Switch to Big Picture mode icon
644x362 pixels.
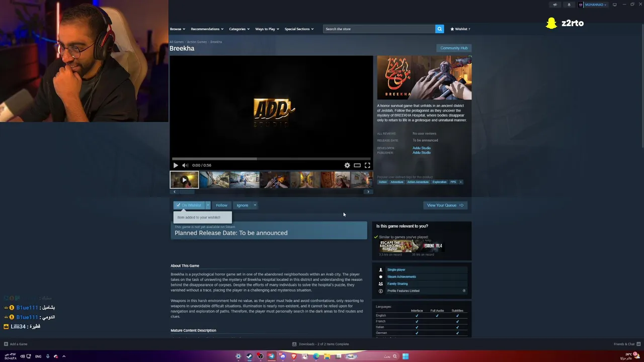pyautogui.click(x=614, y=5)
